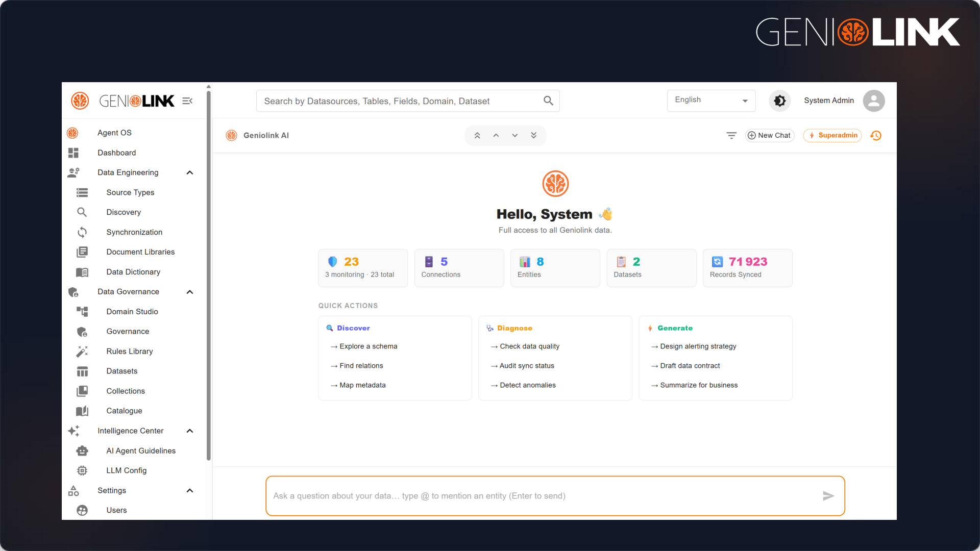Click the Rules Library wand icon

click(x=82, y=352)
